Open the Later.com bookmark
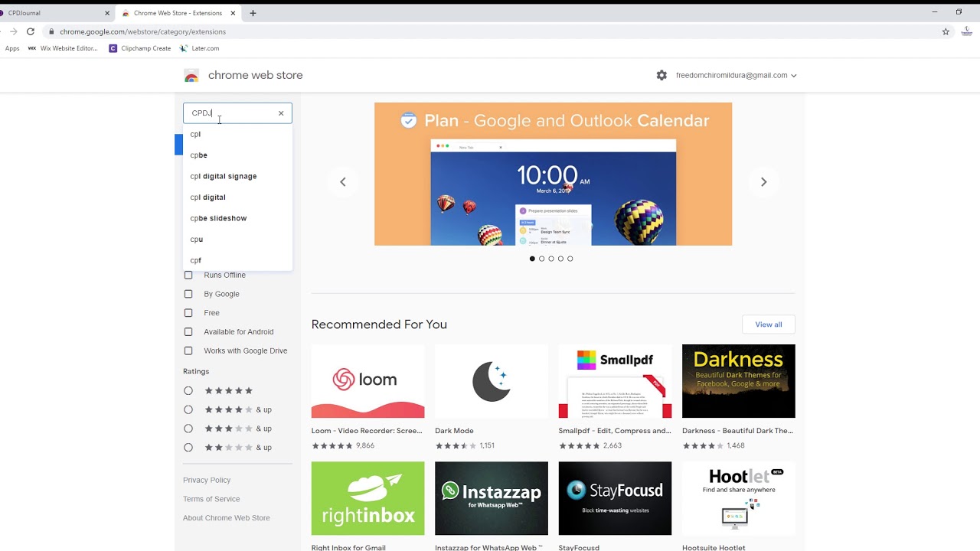 [x=199, y=48]
